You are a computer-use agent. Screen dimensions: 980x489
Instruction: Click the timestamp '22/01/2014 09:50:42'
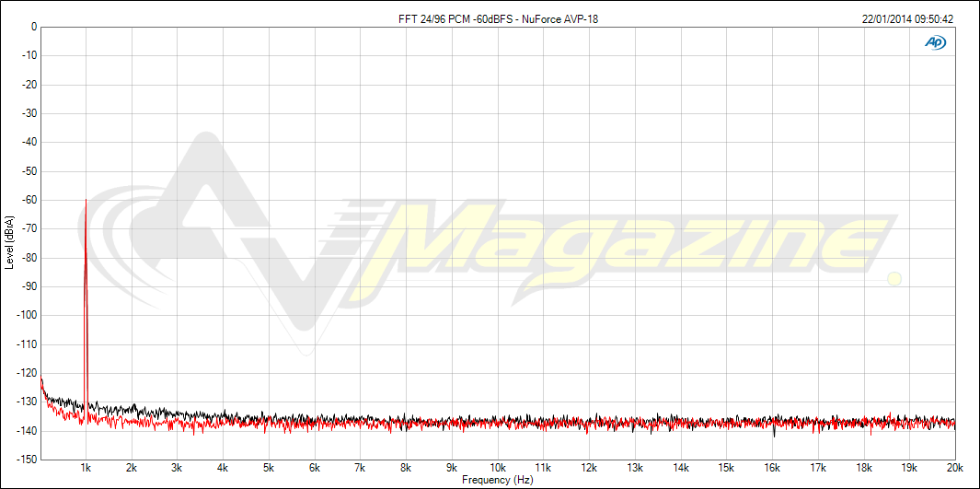[907, 19]
